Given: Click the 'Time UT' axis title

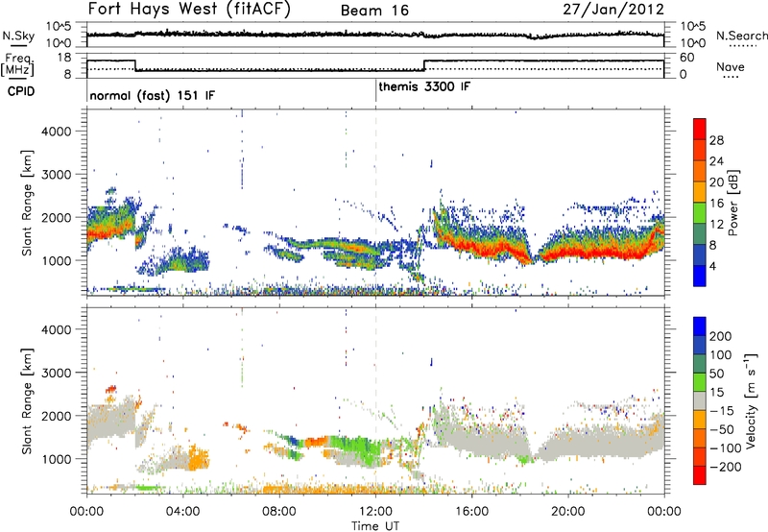Looking at the screenshot, I should click(375, 526).
